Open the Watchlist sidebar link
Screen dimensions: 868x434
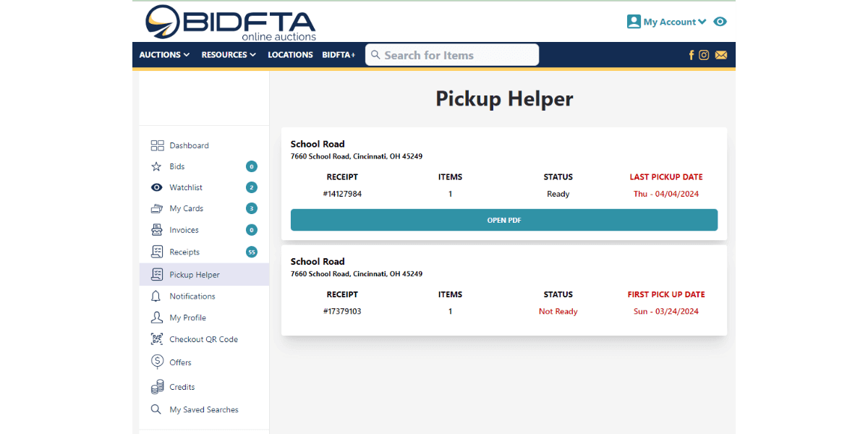tap(186, 187)
